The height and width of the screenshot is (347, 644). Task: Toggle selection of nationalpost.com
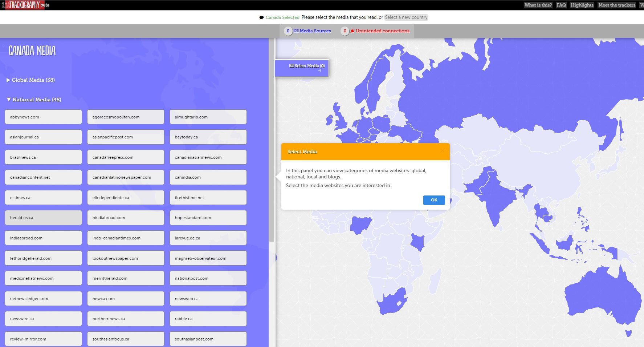click(x=208, y=278)
